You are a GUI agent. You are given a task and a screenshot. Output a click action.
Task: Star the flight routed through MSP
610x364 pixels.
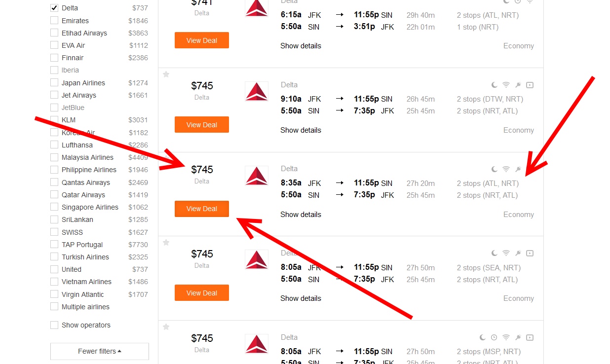point(166,327)
